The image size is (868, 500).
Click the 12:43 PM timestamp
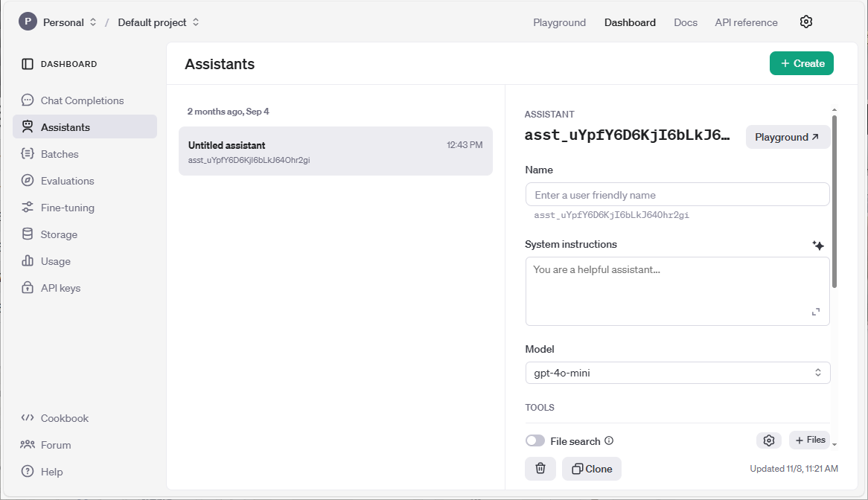tap(465, 145)
